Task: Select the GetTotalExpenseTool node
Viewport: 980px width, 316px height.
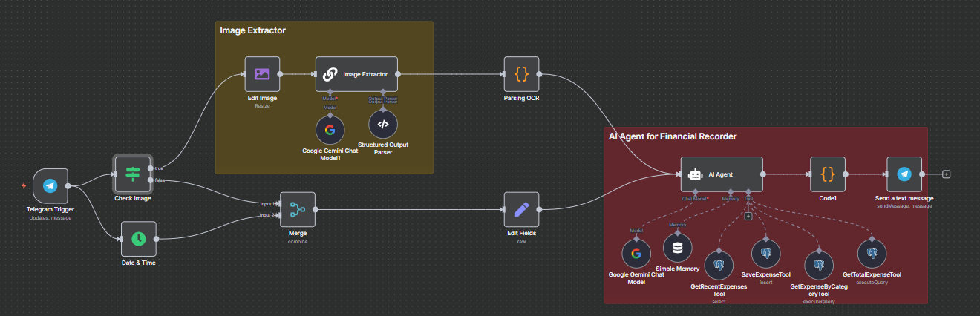Action: (872, 254)
